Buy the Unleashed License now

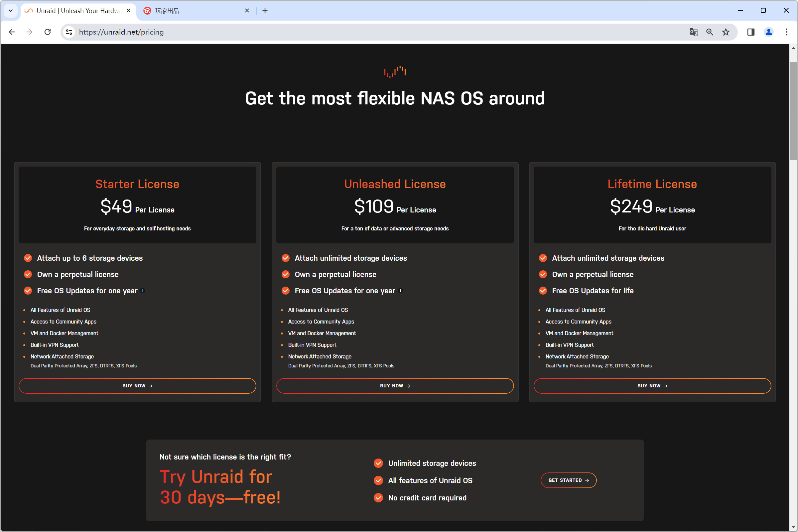click(x=395, y=386)
